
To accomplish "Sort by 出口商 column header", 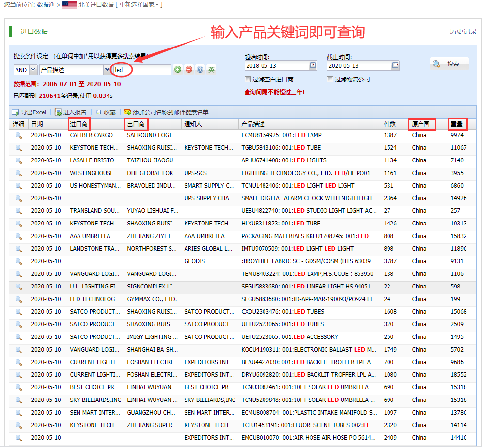I will click(x=136, y=124).
